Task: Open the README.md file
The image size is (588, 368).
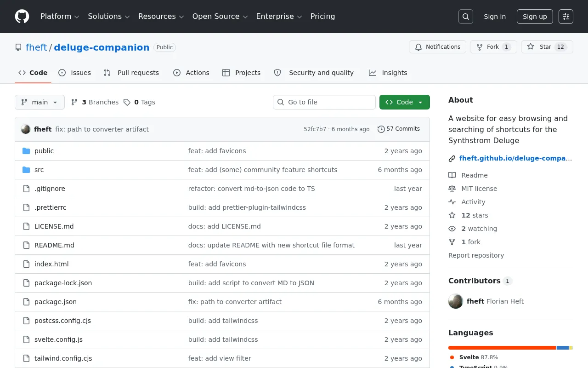Action: click(x=54, y=245)
